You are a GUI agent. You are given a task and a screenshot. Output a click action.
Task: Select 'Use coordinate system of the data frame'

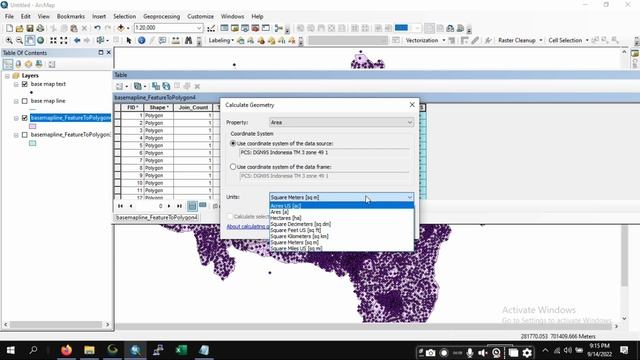click(x=233, y=167)
